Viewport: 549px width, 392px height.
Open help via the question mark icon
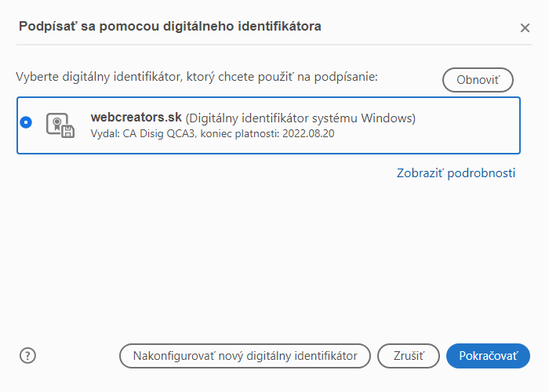click(28, 355)
